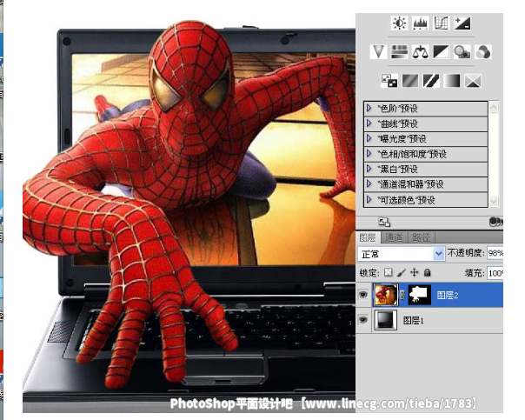Toggle lock transparent pixels
Screen dimensions: 525x420
389,272
